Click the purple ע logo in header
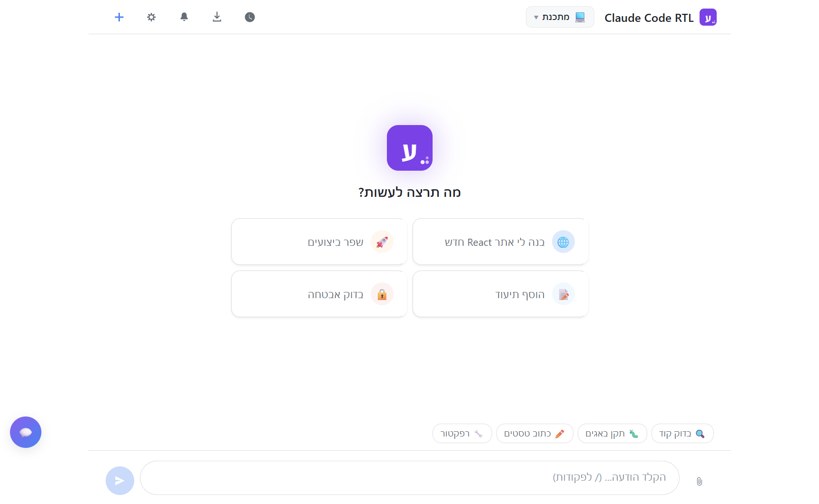The width and height of the screenshot is (819, 504). click(708, 18)
